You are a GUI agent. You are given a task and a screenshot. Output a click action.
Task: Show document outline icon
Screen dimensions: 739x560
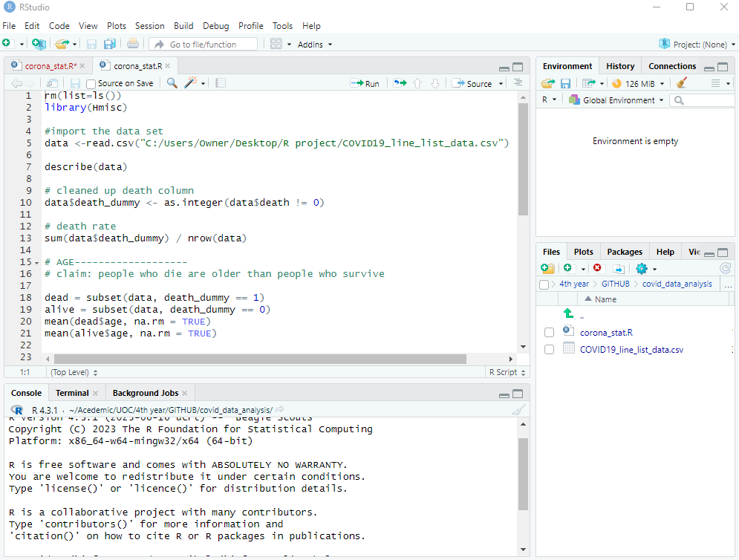(x=518, y=83)
